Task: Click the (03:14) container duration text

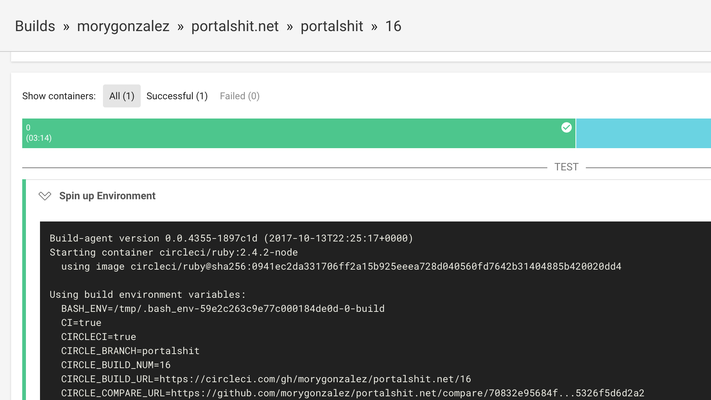Action: click(x=39, y=138)
